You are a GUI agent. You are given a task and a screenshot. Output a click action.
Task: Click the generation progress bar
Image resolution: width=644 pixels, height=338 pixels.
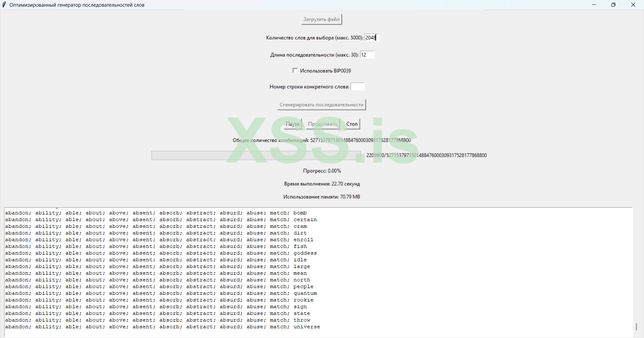coord(256,155)
